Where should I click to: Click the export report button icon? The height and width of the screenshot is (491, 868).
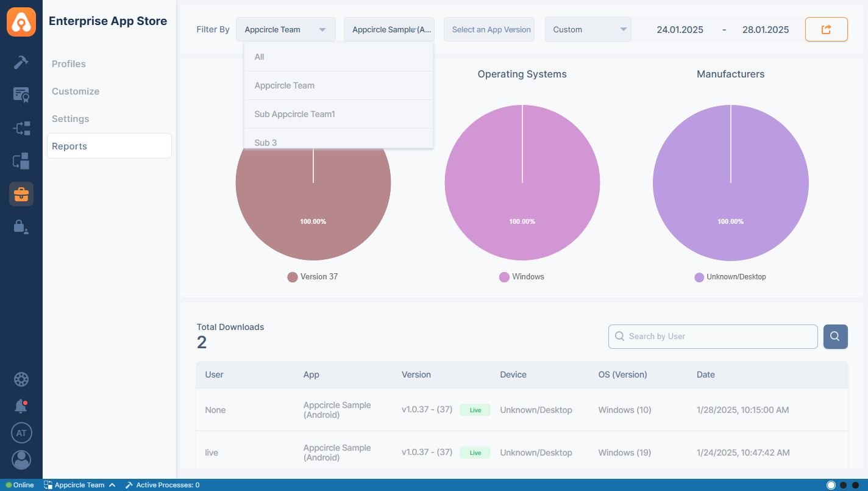click(x=827, y=29)
